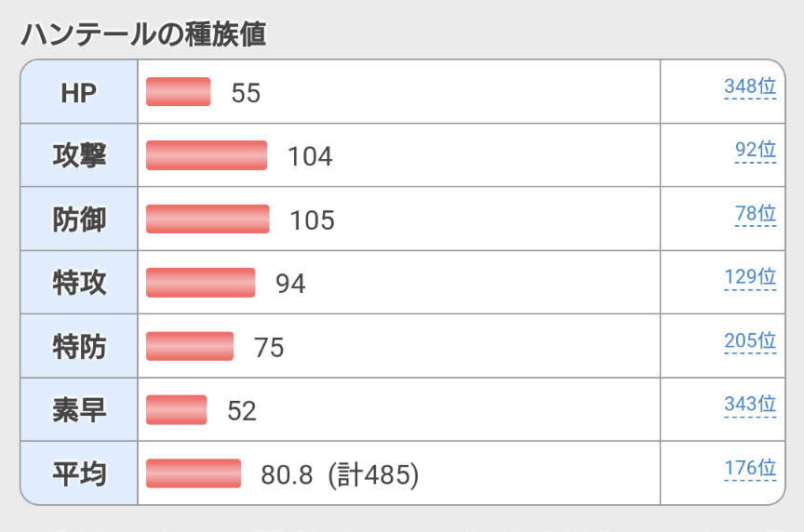
Task: Click the ハンテールの種族値 heading
Action: click(x=143, y=34)
